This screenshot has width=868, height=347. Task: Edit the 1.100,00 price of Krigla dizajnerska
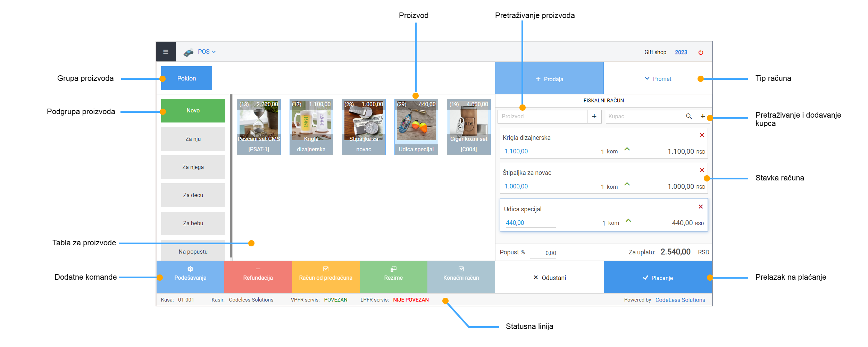pos(529,151)
